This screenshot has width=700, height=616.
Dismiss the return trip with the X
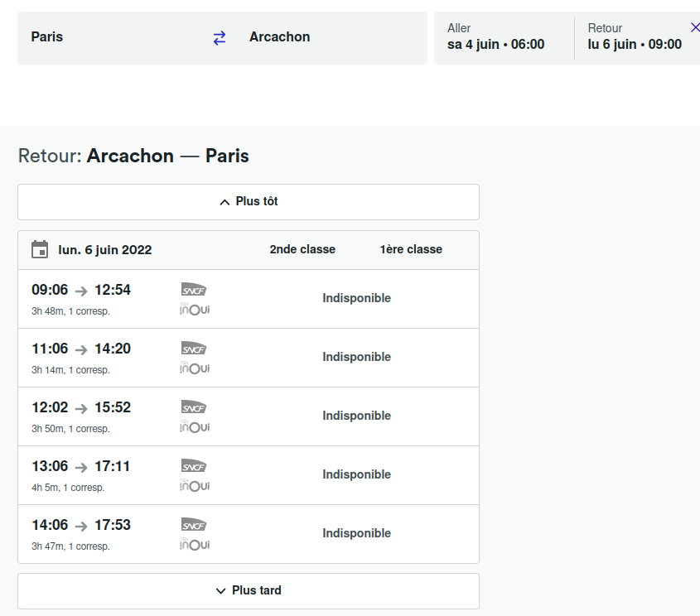tap(695, 26)
